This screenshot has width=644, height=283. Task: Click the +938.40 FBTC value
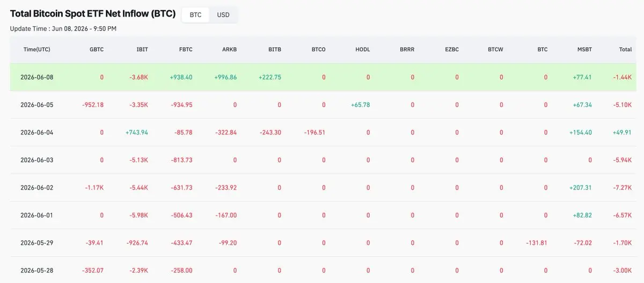click(181, 77)
